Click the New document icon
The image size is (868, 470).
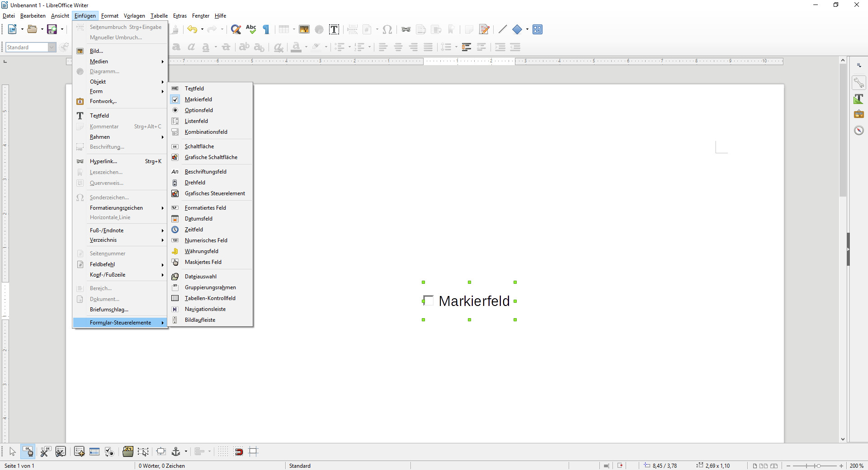click(12, 29)
